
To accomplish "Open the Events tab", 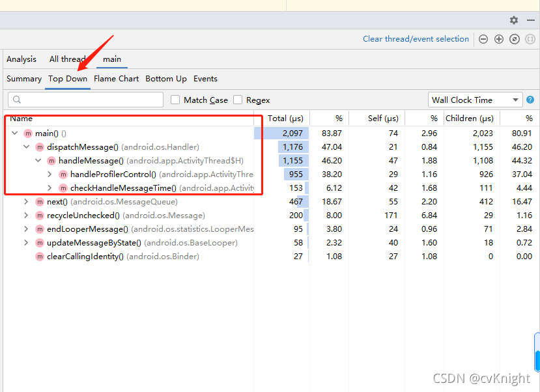I will 205,79.
